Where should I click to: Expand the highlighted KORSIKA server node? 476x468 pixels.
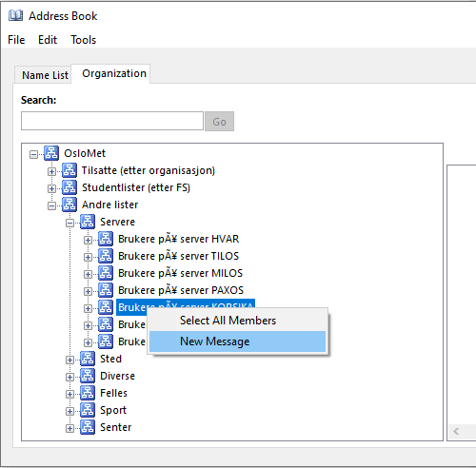click(88, 309)
